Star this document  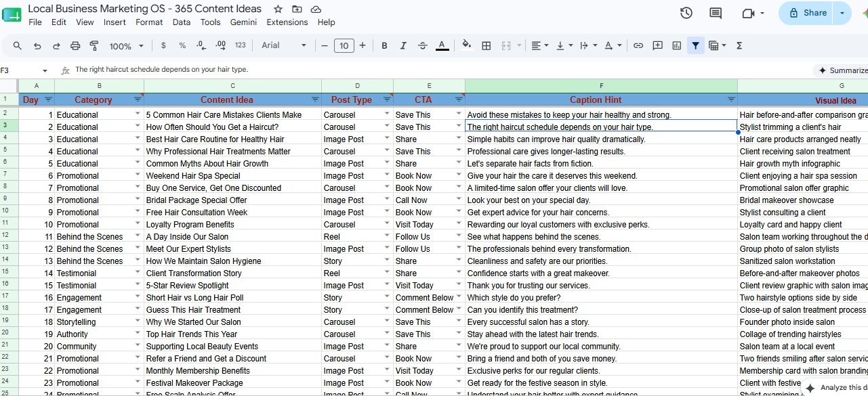(x=278, y=9)
